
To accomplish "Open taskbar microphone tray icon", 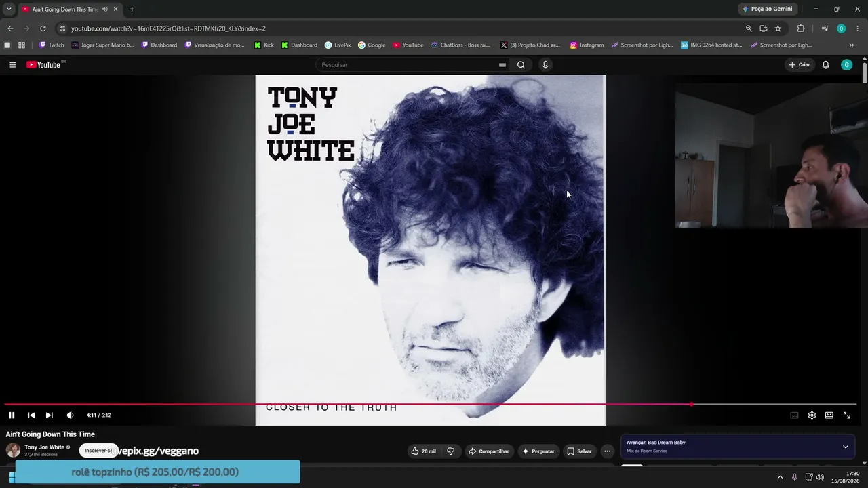I will click(x=795, y=477).
